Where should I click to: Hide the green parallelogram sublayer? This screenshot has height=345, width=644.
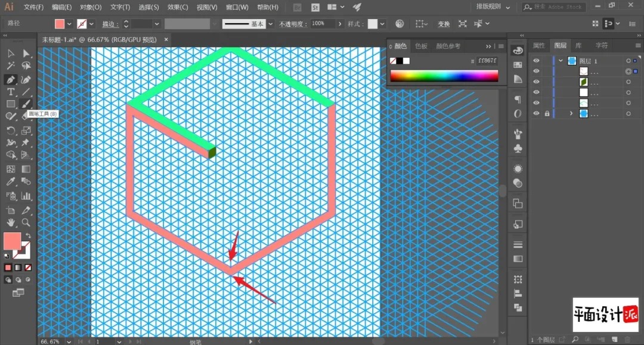tap(536, 82)
